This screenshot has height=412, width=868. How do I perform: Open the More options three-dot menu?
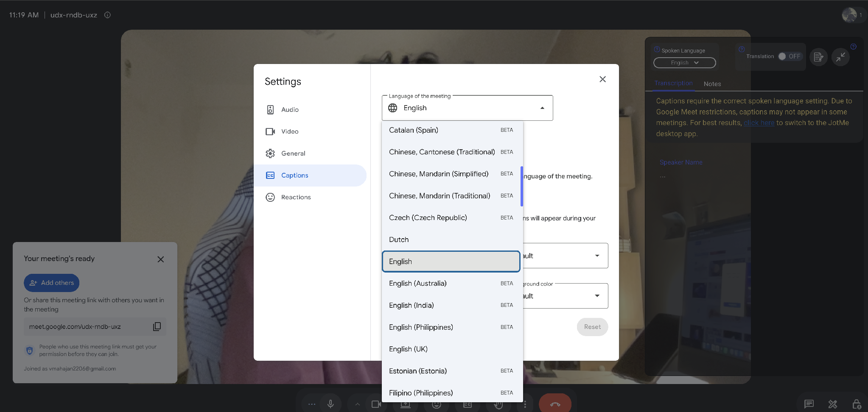point(525,404)
